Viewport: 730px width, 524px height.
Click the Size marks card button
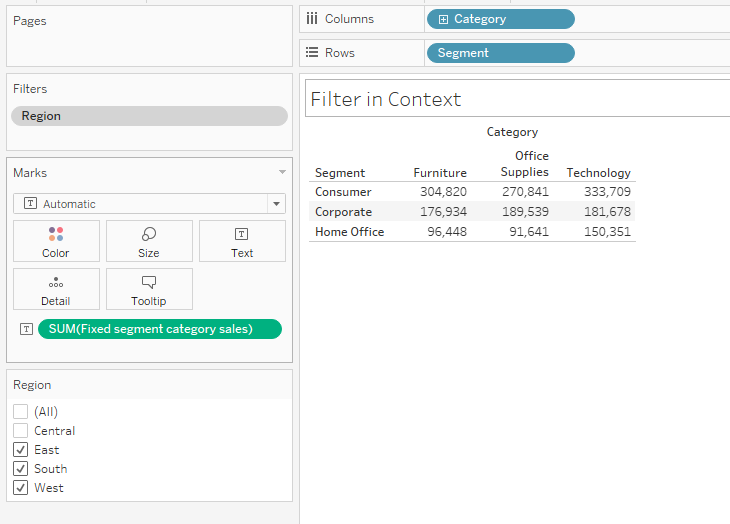(x=149, y=241)
